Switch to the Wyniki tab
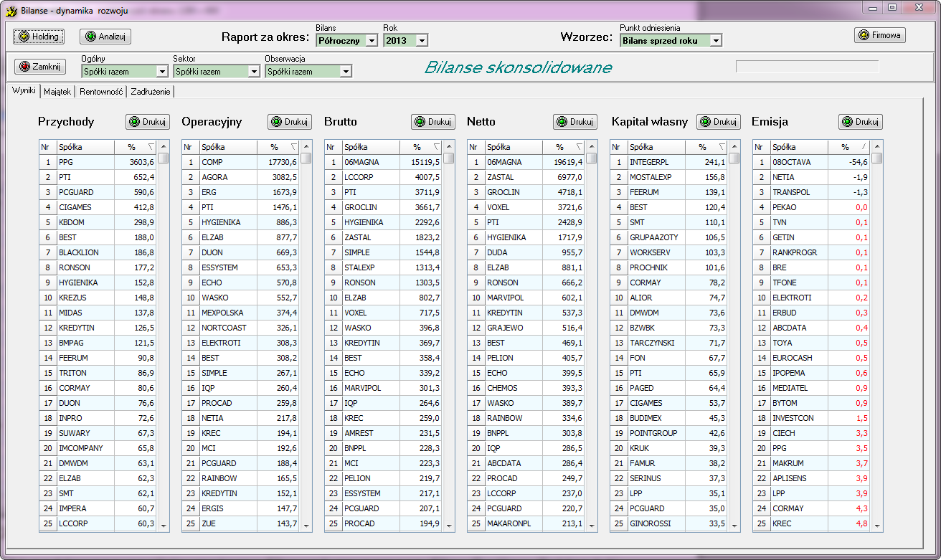This screenshot has height=560, width=941. pyautogui.click(x=24, y=91)
